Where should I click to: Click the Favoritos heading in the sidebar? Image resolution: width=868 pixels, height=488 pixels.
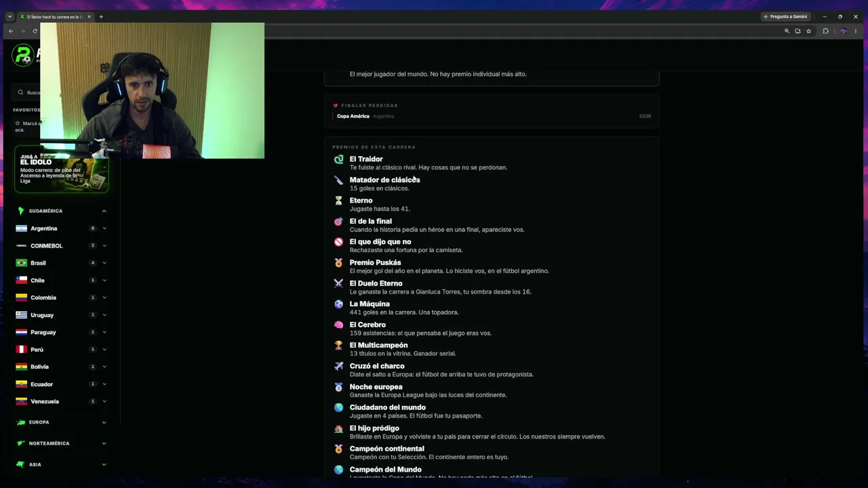(x=27, y=110)
